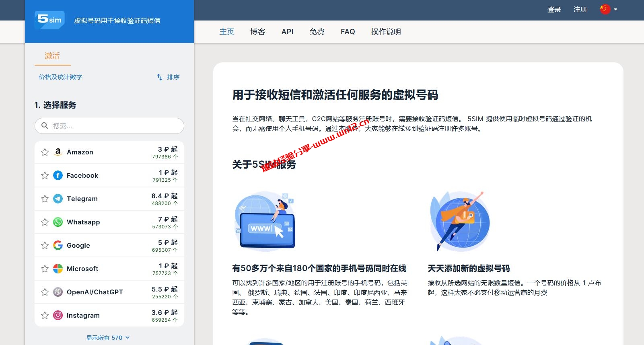Viewport: 644px width, 345px height.
Task: Click the Google logo icon
Action: tap(58, 245)
